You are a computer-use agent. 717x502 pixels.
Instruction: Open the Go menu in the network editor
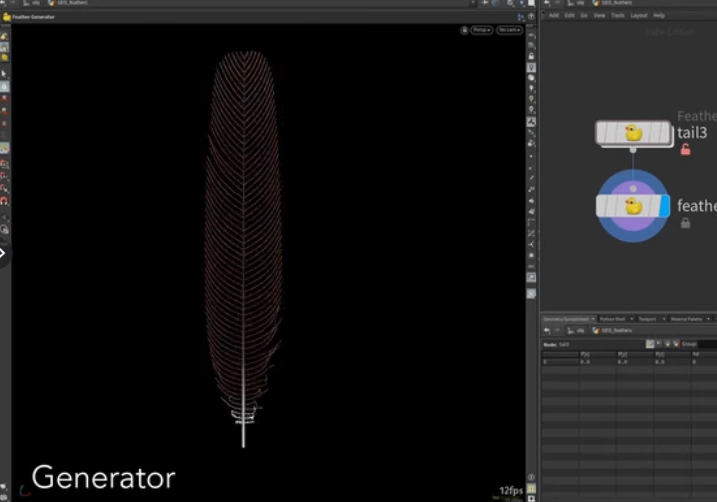[584, 15]
